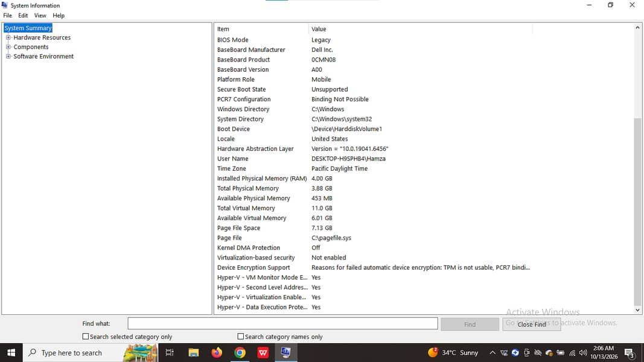The width and height of the screenshot is (644, 362).
Task: Select the Hardware Abstraction Layer row
Action: 374,148
